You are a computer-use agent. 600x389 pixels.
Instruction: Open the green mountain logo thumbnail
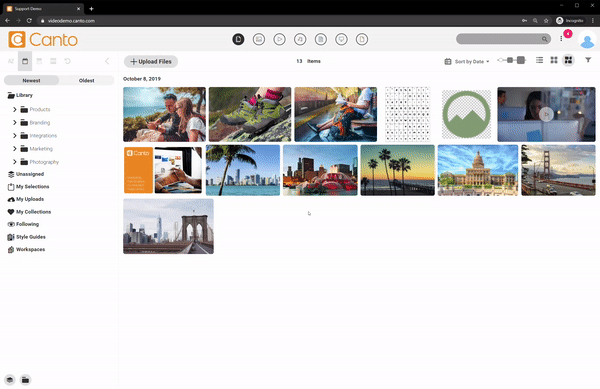466,114
